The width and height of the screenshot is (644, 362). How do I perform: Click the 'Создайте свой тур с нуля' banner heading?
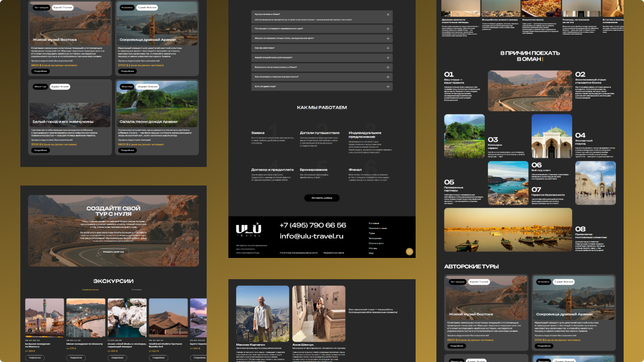click(x=114, y=211)
